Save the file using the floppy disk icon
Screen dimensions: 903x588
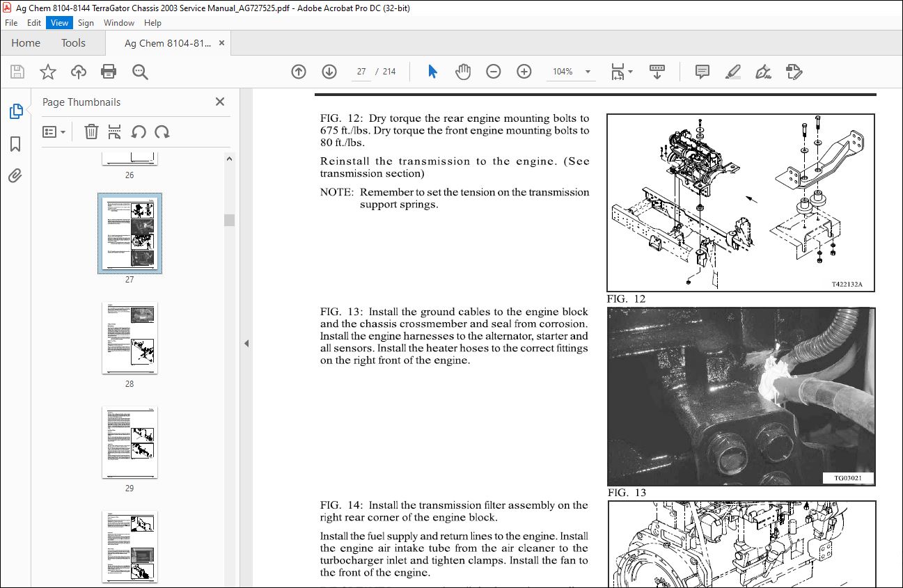17,72
